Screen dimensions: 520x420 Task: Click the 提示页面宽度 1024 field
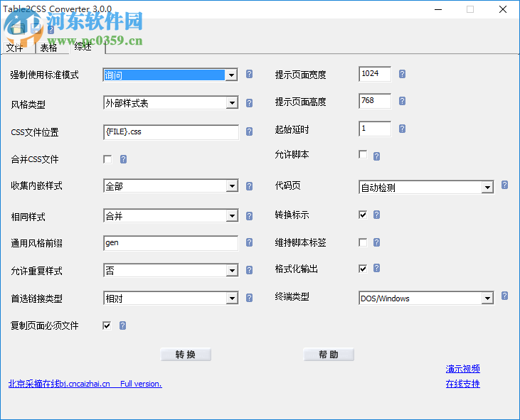pyautogui.click(x=375, y=73)
